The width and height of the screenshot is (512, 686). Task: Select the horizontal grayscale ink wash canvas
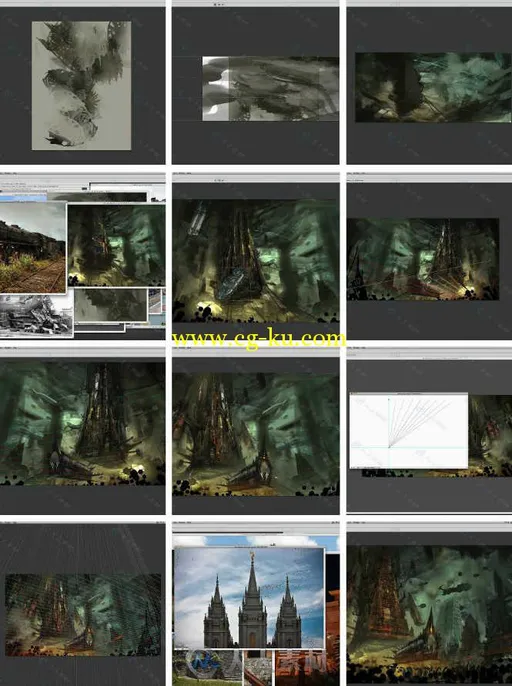(x=270, y=88)
